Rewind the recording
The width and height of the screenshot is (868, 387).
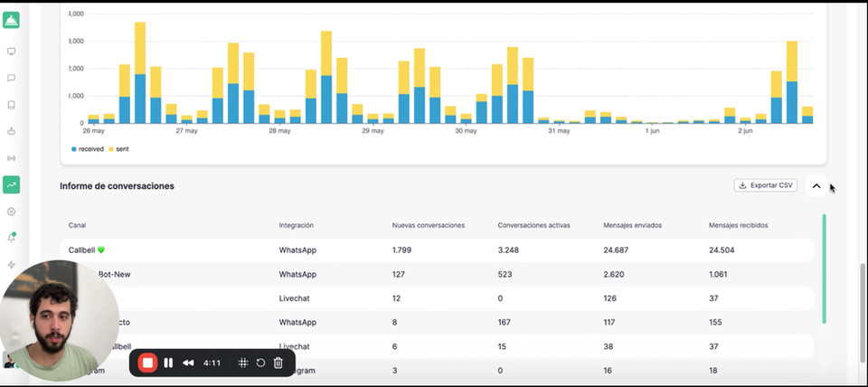click(188, 363)
